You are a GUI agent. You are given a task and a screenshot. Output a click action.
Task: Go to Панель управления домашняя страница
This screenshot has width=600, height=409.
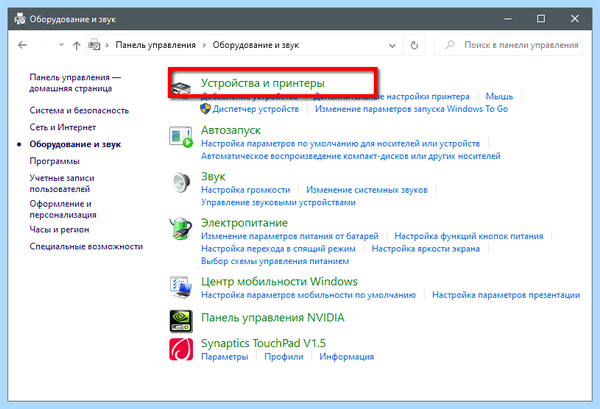pyautogui.click(x=75, y=83)
